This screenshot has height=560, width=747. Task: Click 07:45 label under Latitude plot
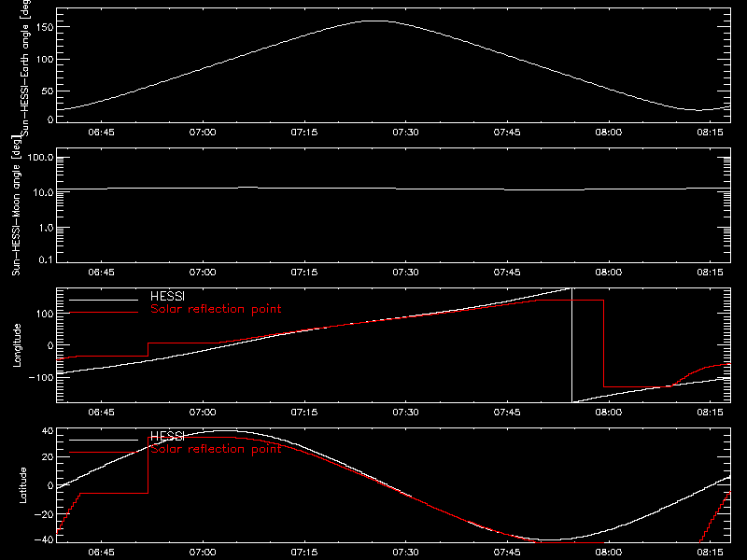tap(507, 553)
